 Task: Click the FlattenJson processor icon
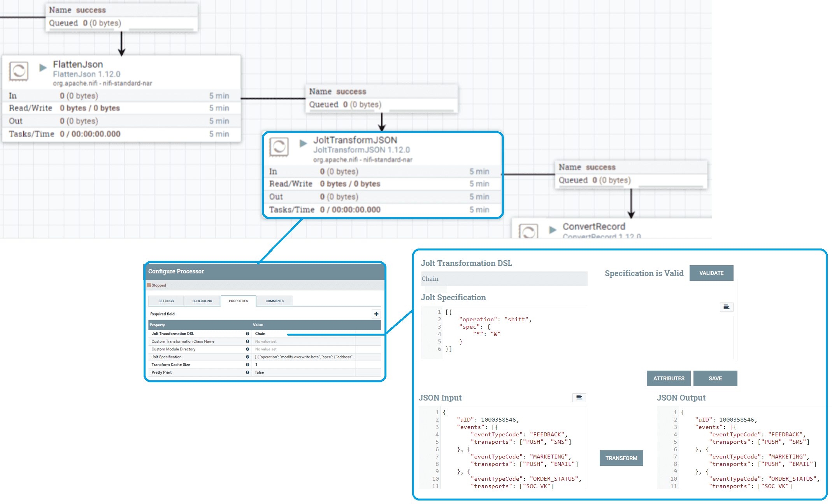click(19, 71)
